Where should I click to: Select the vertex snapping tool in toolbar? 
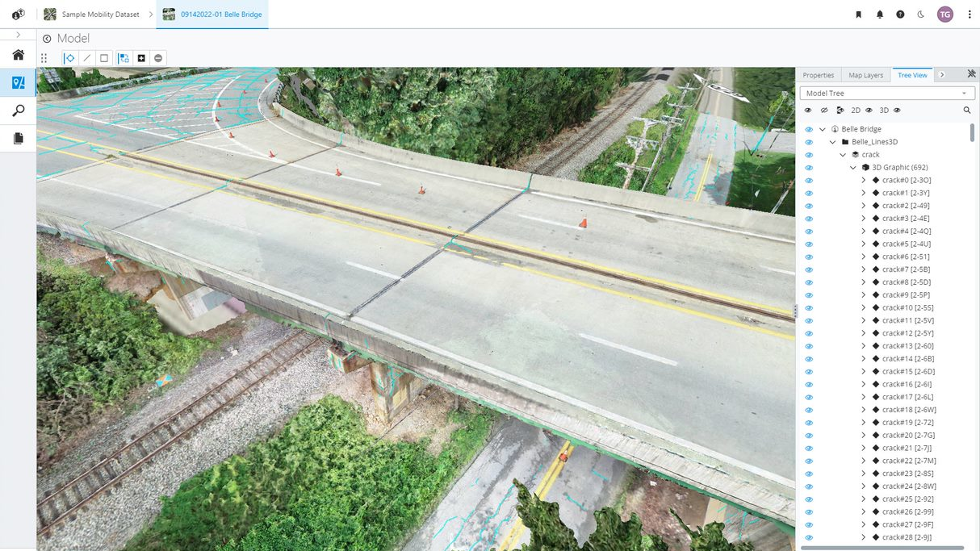pyautogui.click(x=69, y=57)
